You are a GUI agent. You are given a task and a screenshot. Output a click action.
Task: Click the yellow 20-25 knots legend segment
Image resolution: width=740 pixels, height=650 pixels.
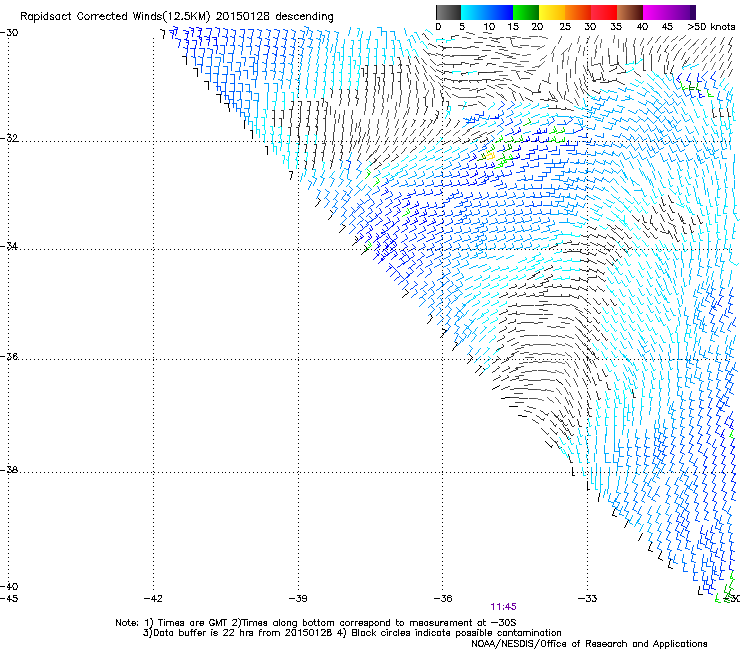[552, 12]
